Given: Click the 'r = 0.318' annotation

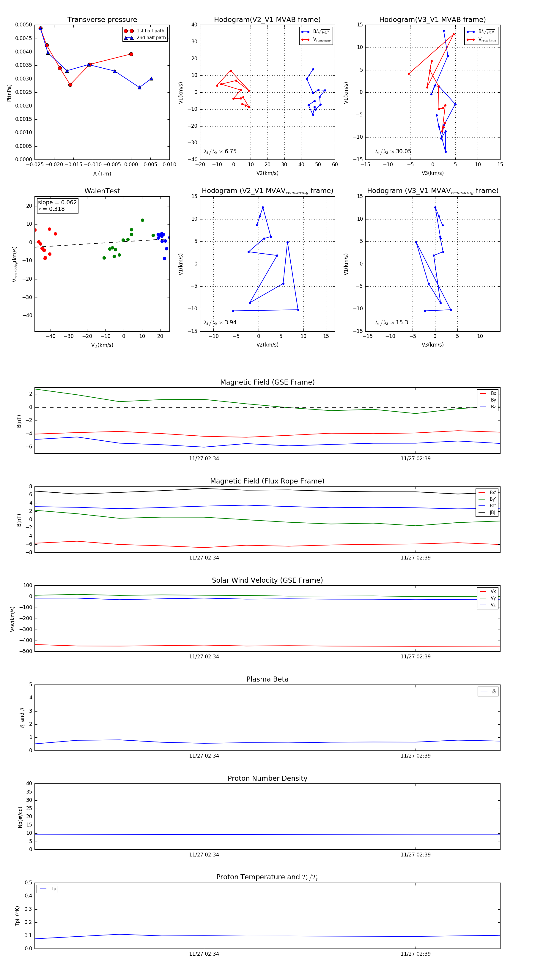Looking at the screenshot, I should (x=51, y=209).
